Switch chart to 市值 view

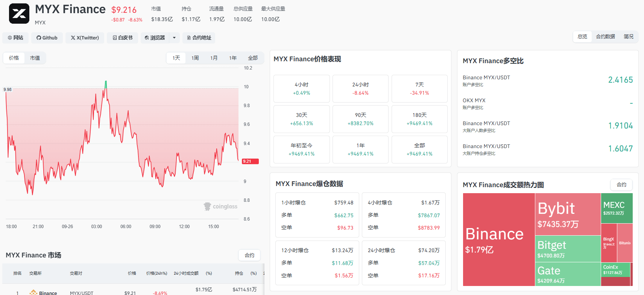click(x=35, y=58)
